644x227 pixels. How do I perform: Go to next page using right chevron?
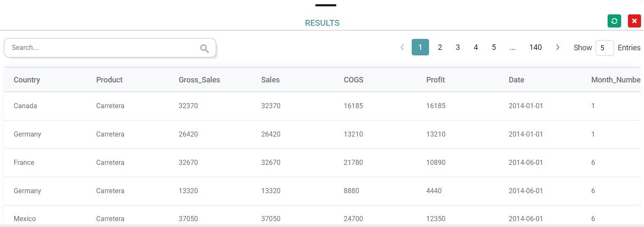tap(558, 47)
